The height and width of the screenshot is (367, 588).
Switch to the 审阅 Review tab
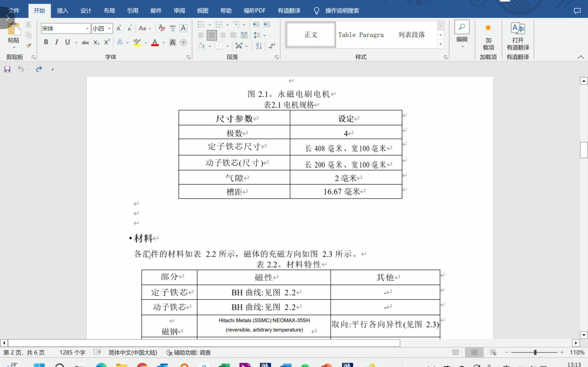coord(179,11)
